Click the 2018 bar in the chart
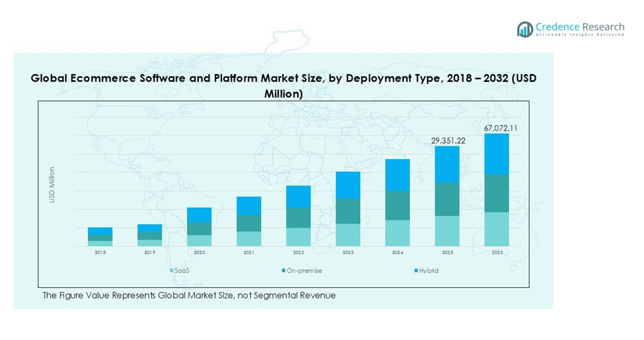 point(100,237)
